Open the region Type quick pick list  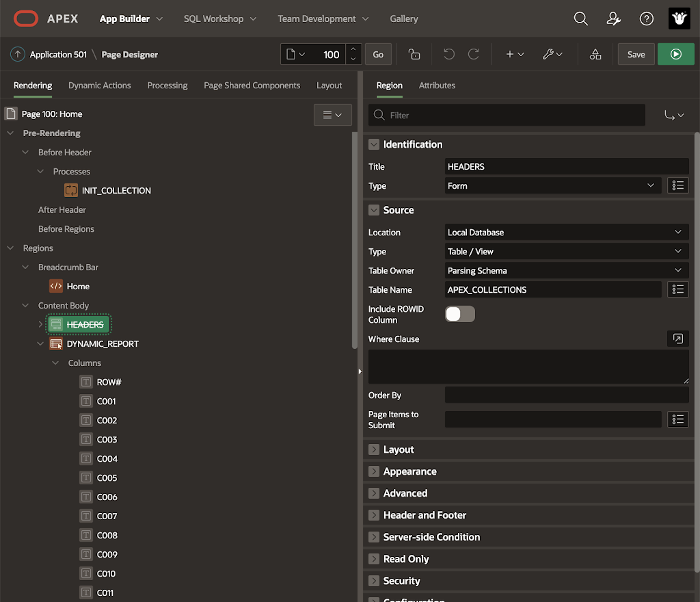tap(677, 185)
